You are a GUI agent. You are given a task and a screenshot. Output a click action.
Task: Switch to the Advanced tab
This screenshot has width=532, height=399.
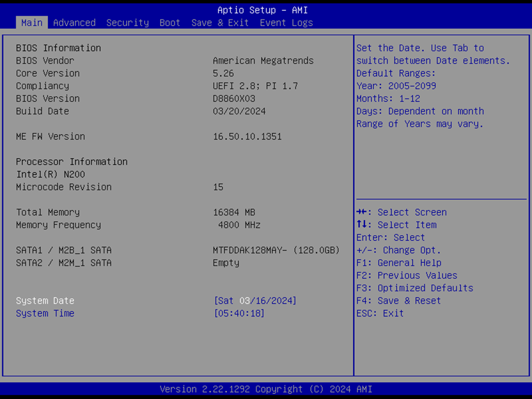coord(74,23)
